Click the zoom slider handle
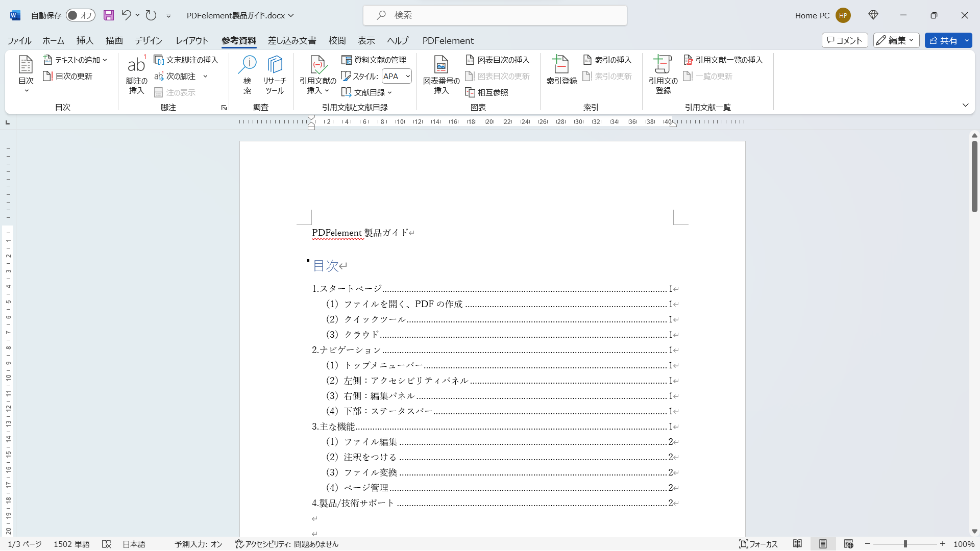 tap(905, 544)
